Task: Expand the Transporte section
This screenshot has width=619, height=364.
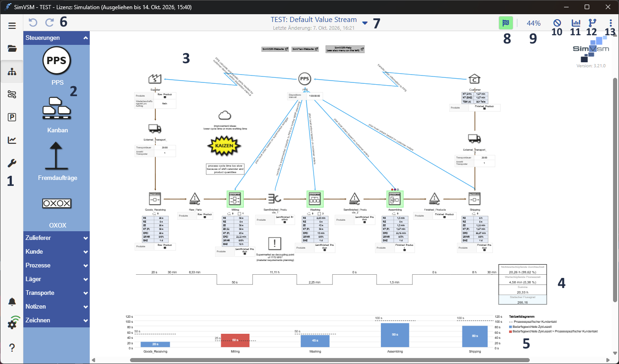Action: click(57, 293)
